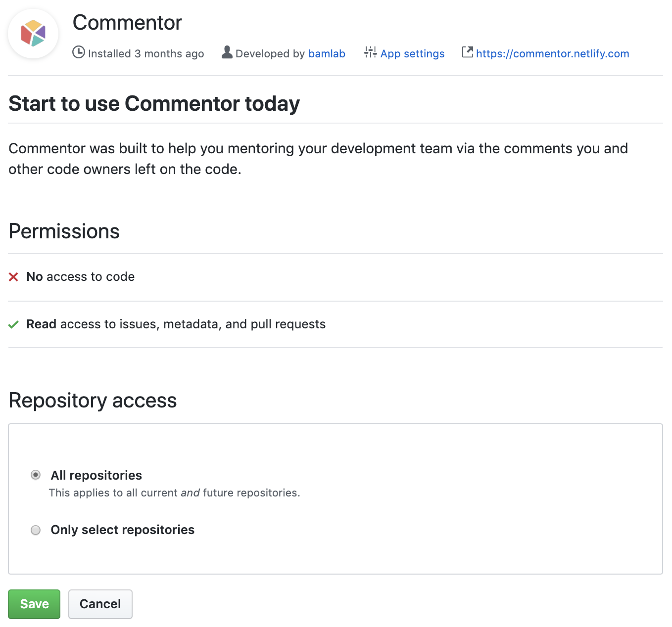The height and width of the screenshot is (627, 672).
Task: Click 'No access to code' text
Action: point(81,276)
